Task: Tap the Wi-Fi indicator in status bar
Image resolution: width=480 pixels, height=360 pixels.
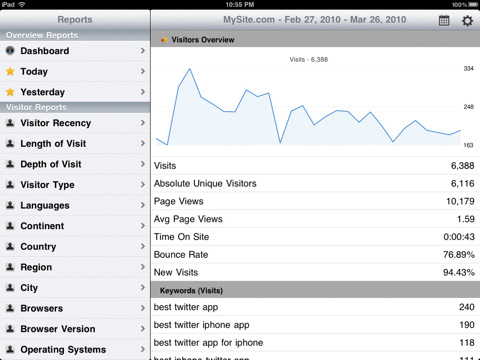Action: click(x=22, y=5)
